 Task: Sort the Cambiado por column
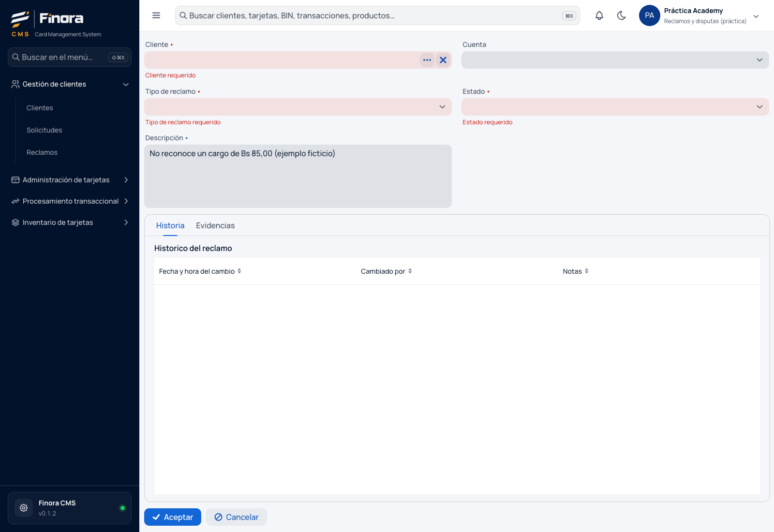386,271
